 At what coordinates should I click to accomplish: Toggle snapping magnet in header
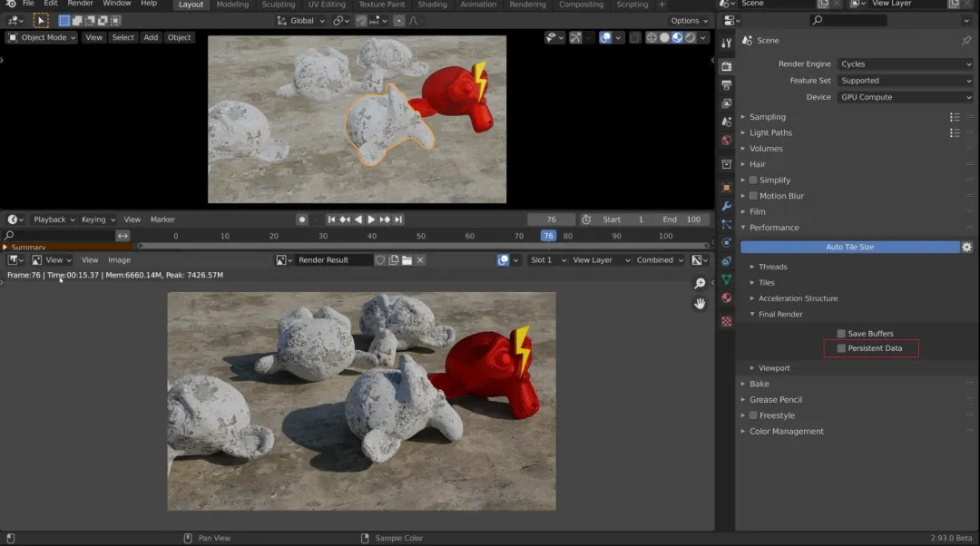pyautogui.click(x=361, y=21)
